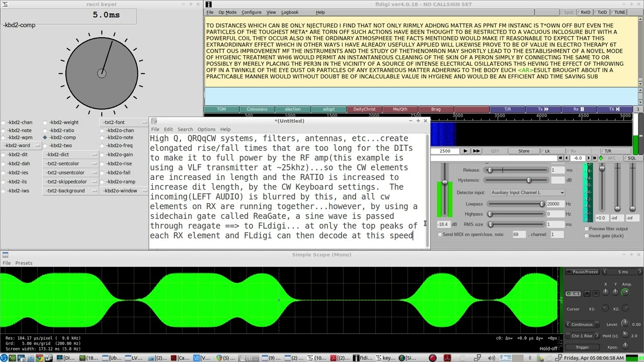
Task: Open the Chrome browser taskbar icon
Action: click(x=39, y=358)
